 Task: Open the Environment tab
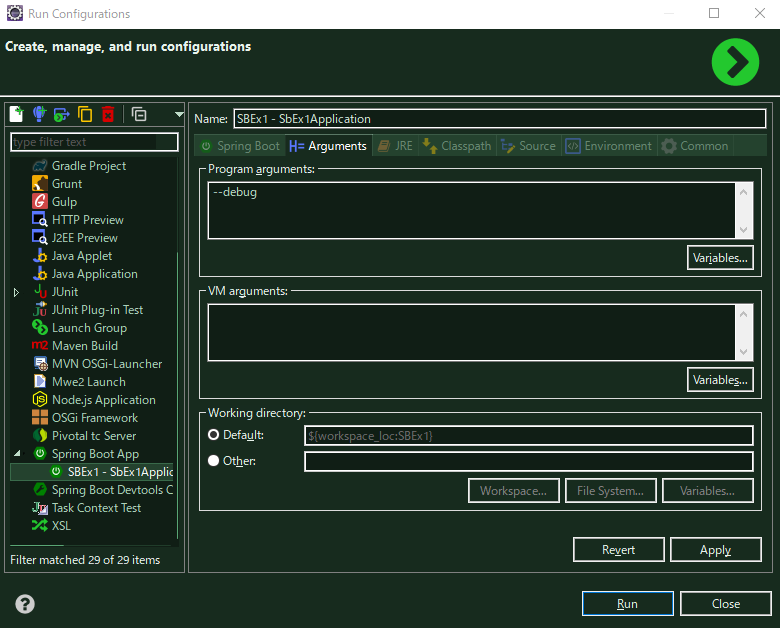(x=609, y=146)
